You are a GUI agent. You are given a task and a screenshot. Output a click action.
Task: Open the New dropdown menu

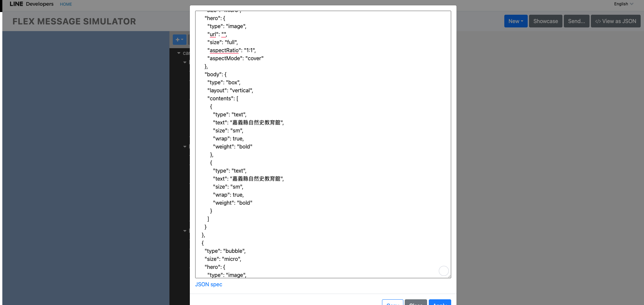[x=515, y=21]
